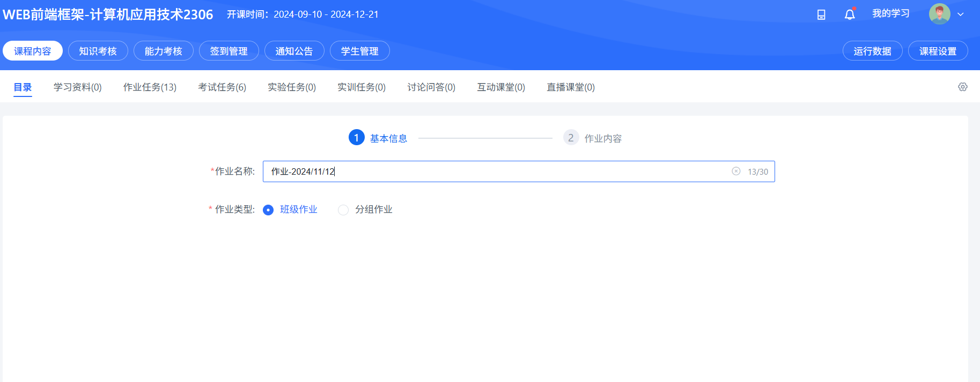Open the 签到管理 section

[x=229, y=51]
